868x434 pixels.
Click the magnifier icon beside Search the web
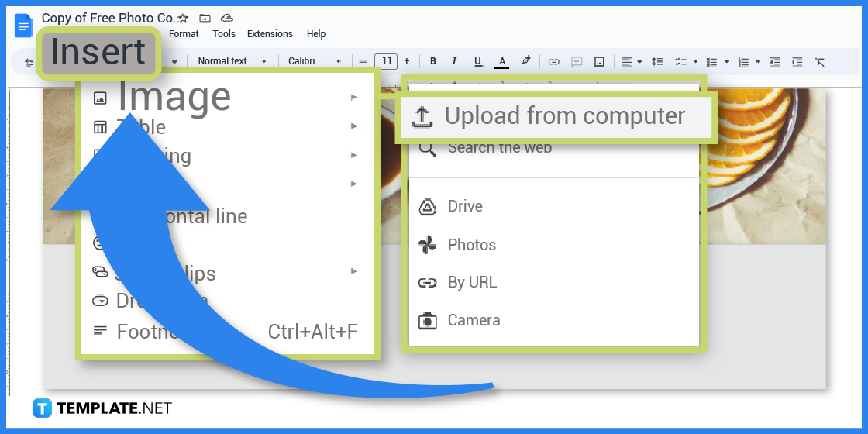click(x=427, y=148)
